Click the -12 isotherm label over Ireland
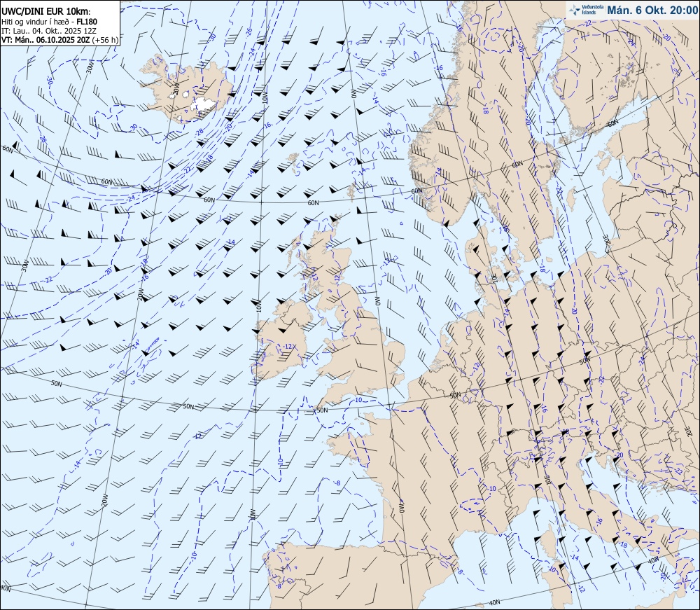 point(288,347)
